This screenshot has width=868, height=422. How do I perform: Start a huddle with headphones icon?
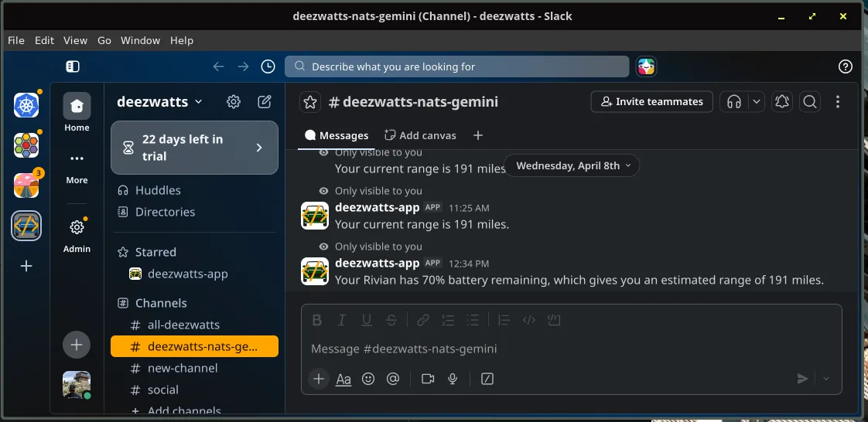(x=734, y=102)
